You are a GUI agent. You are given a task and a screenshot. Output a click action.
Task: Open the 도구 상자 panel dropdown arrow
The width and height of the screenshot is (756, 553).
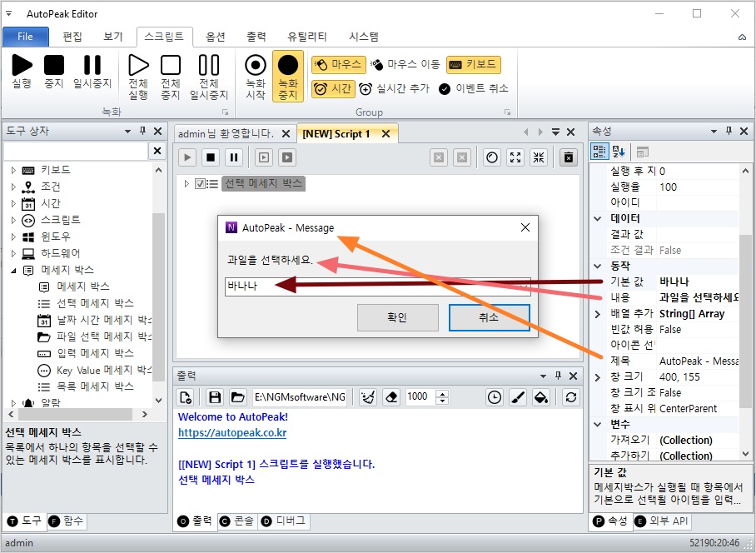click(x=127, y=131)
